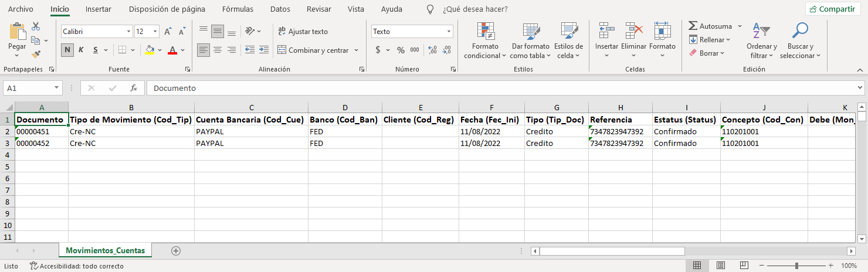Open the font name dropdown showing Calibri

point(129,32)
